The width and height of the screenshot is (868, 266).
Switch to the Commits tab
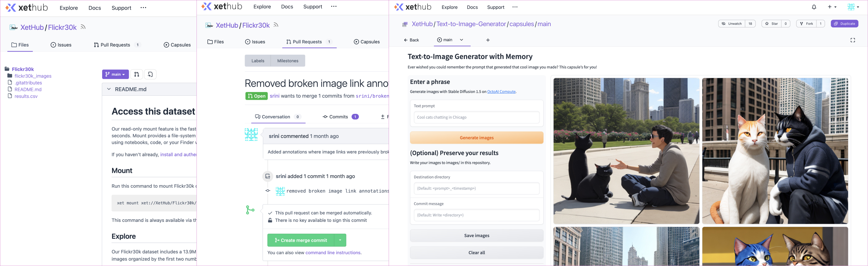point(340,117)
